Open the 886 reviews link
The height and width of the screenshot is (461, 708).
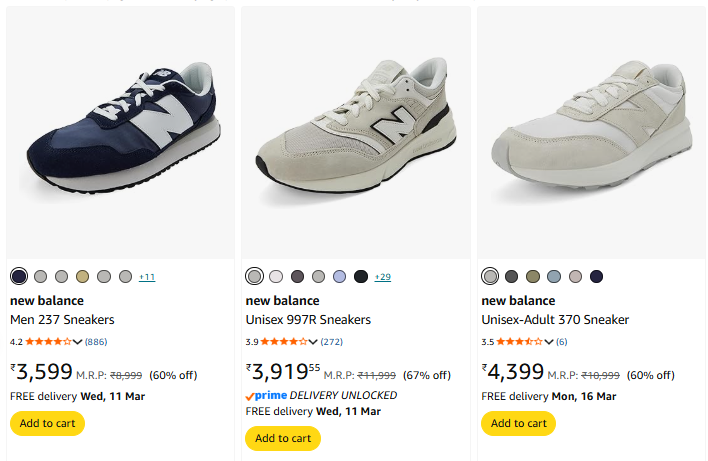click(x=96, y=342)
